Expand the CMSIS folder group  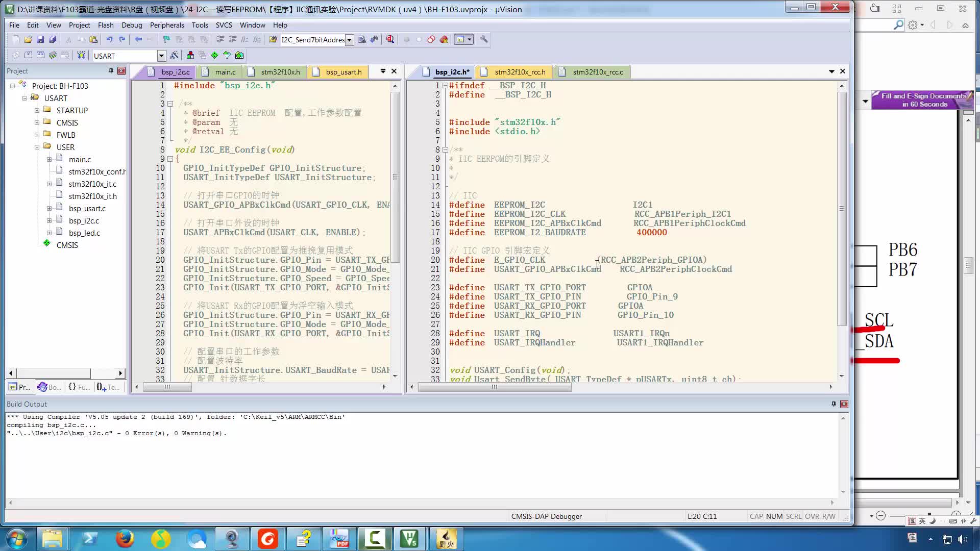[37, 122]
